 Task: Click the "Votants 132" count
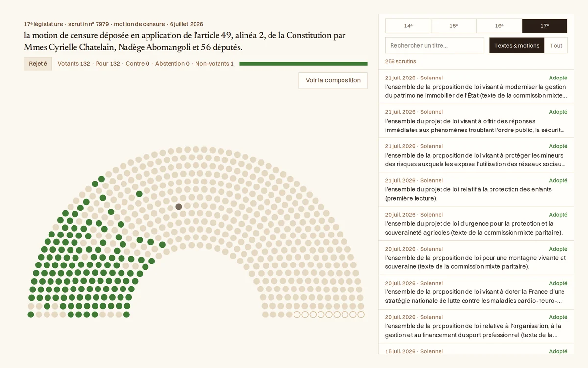(74, 64)
